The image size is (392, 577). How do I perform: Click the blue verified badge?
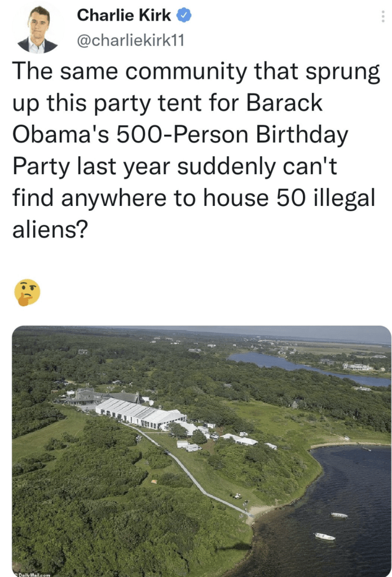click(x=184, y=15)
